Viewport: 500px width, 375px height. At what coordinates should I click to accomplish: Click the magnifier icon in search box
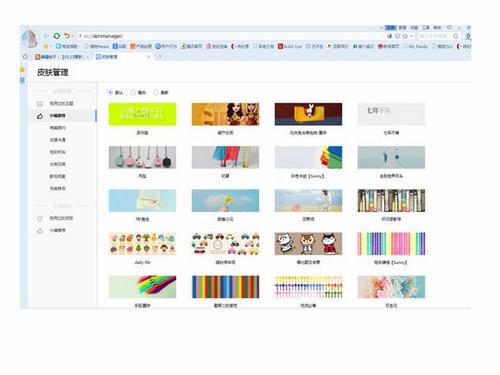click(456, 36)
